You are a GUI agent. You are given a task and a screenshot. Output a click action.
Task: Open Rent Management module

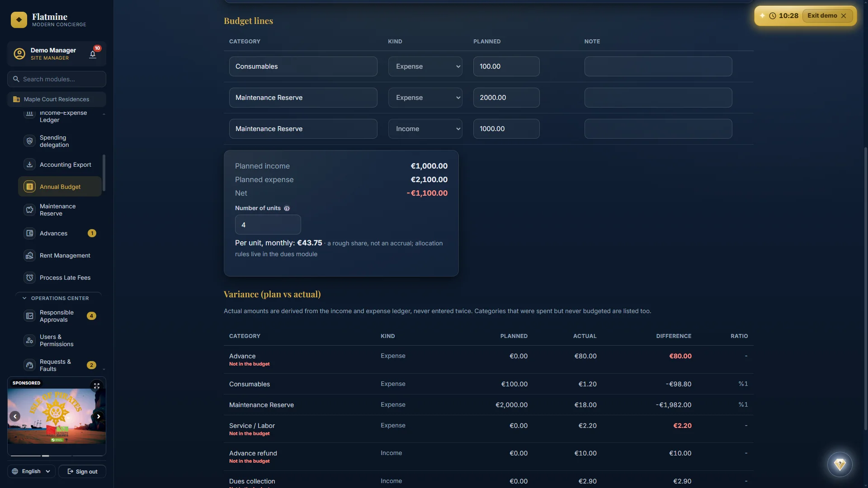(60, 255)
